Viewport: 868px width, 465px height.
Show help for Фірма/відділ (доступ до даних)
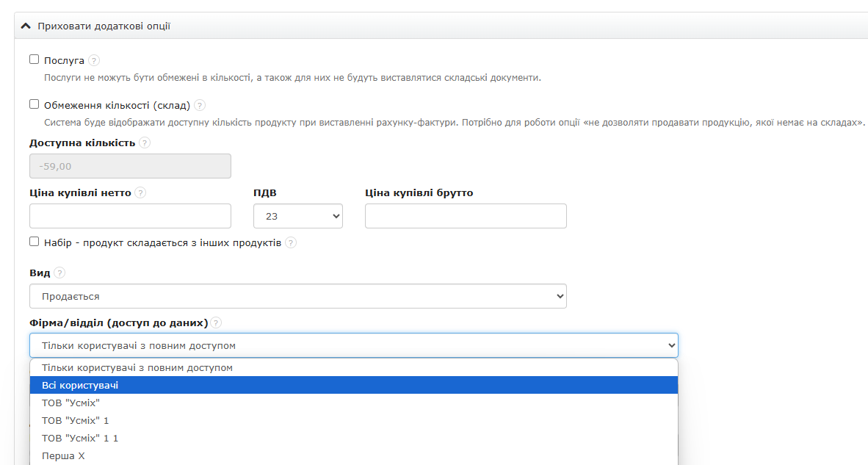point(216,322)
